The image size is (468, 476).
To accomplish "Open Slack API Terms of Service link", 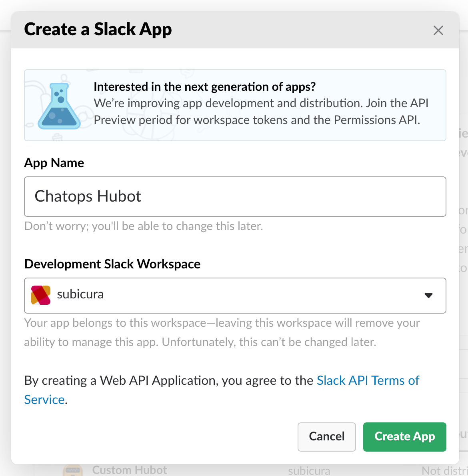I will [x=368, y=381].
